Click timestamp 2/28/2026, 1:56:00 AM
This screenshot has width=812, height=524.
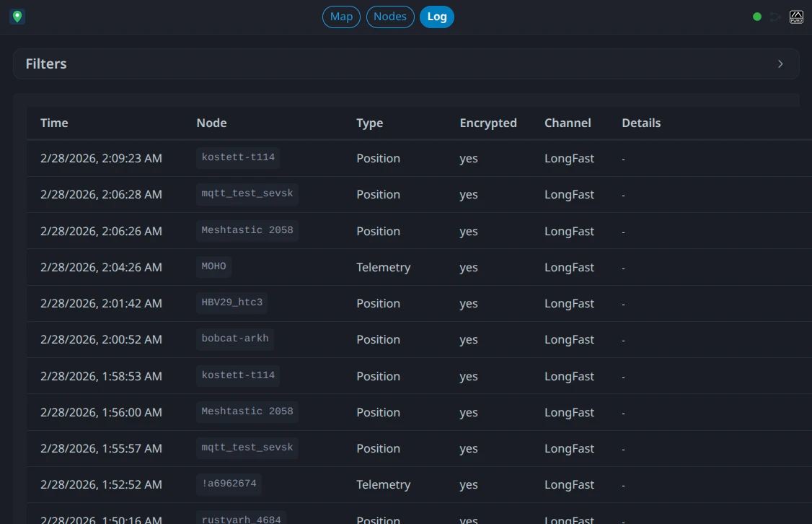(x=101, y=413)
